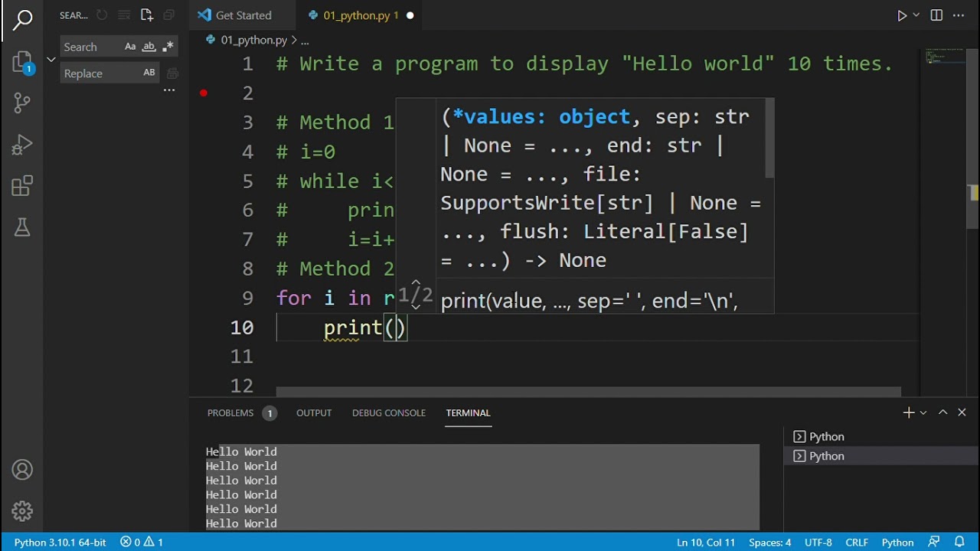The height and width of the screenshot is (551, 980).
Task: Open the Run and Debug view
Action: 22,144
